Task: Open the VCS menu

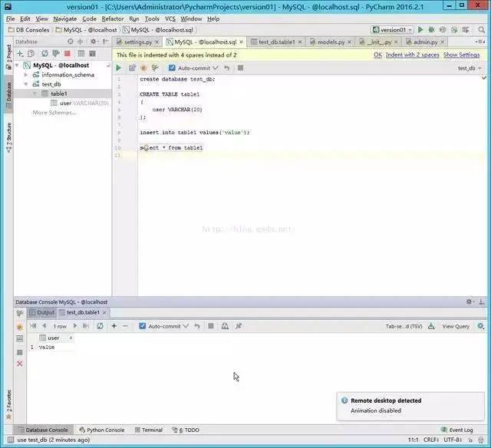Action: click(170, 18)
